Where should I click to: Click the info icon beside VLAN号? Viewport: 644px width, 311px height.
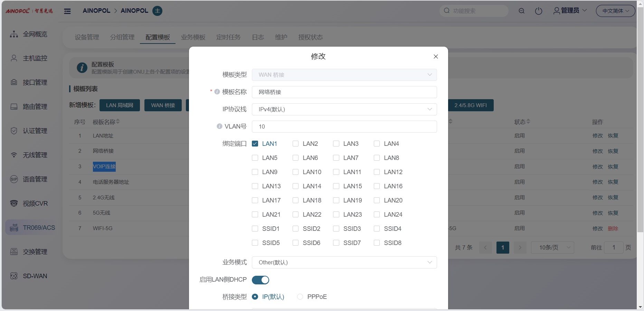219,126
